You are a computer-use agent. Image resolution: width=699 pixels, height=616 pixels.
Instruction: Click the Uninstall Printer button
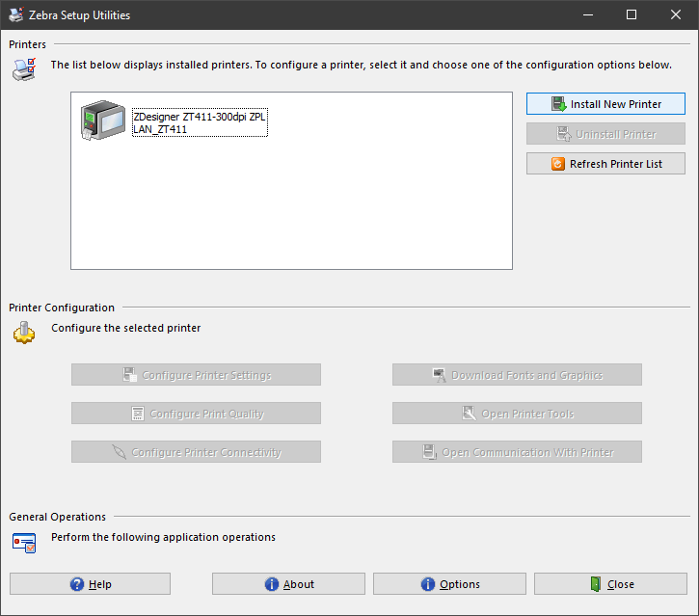pos(605,134)
